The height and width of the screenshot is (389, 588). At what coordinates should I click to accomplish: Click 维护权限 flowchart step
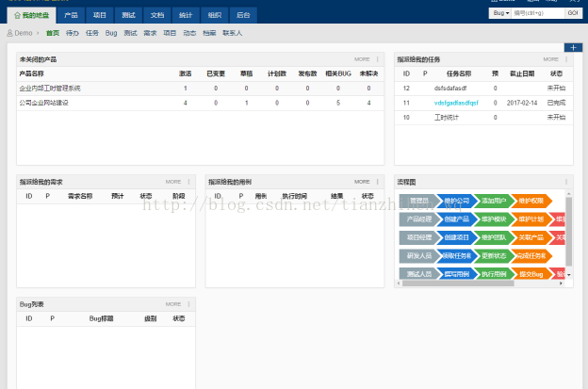(x=531, y=201)
